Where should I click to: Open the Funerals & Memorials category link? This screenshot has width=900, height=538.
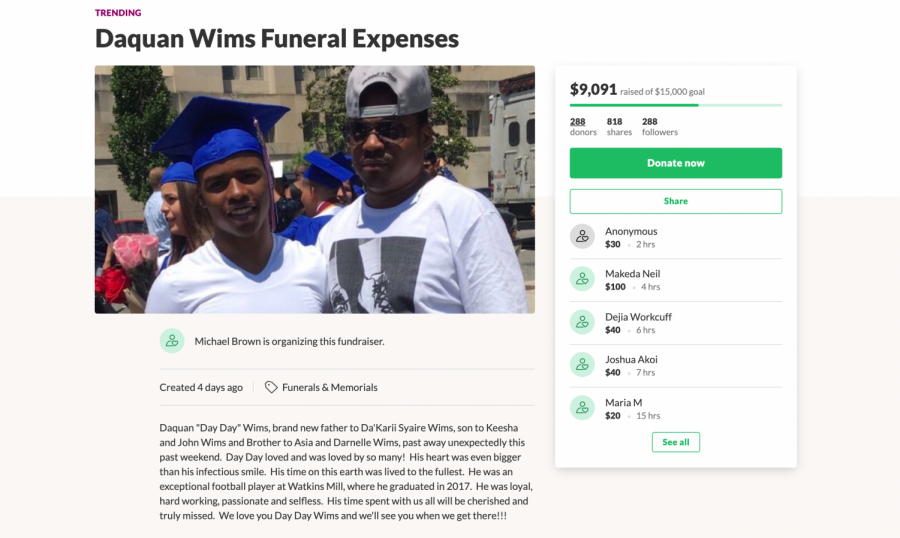329,388
